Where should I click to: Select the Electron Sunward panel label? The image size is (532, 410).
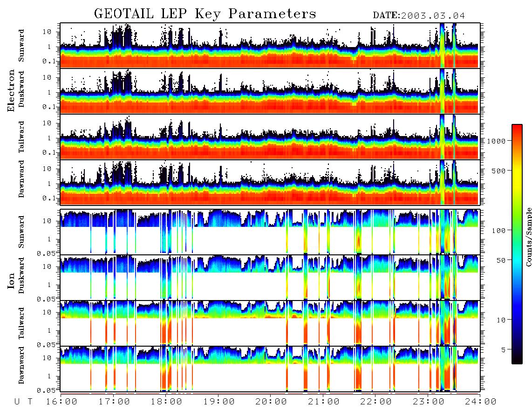(21, 46)
